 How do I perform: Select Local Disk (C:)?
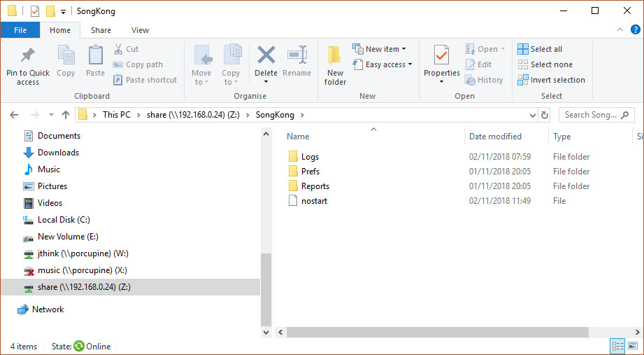click(x=57, y=220)
